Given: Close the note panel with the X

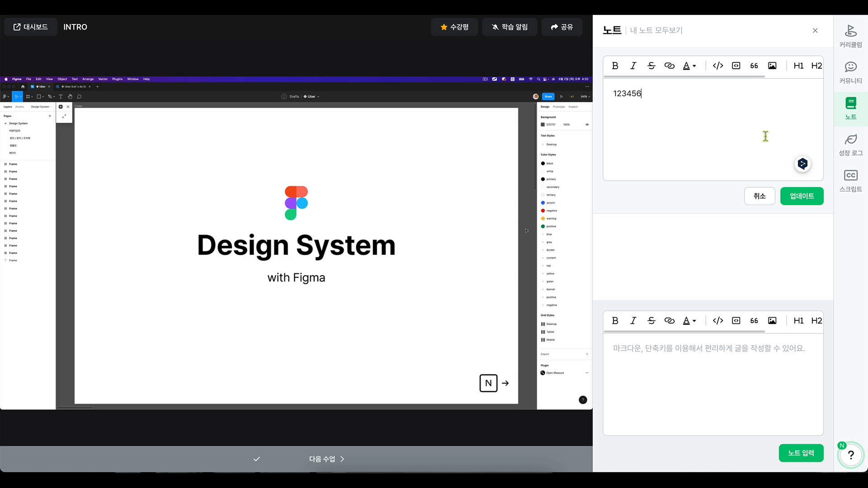Looking at the screenshot, I should click(x=815, y=30).
